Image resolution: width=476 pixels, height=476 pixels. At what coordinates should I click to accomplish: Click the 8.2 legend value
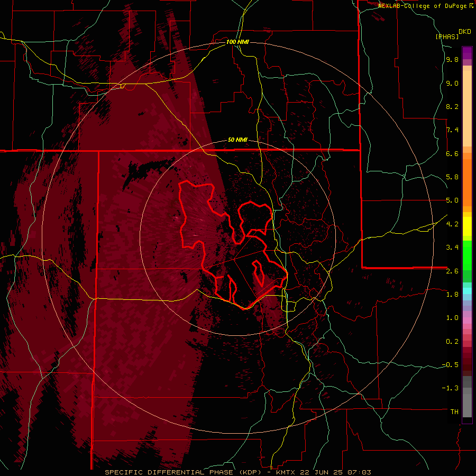click(x=452, y=106)
